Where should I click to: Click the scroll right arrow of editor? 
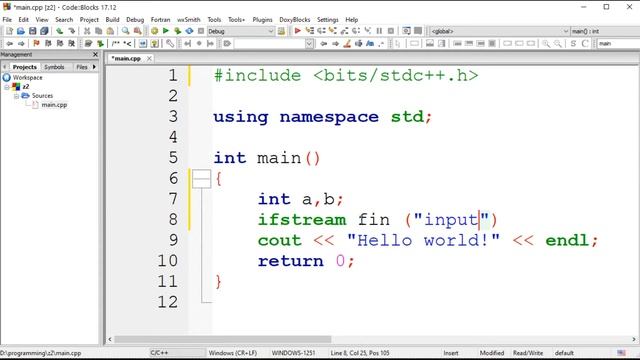634,339
